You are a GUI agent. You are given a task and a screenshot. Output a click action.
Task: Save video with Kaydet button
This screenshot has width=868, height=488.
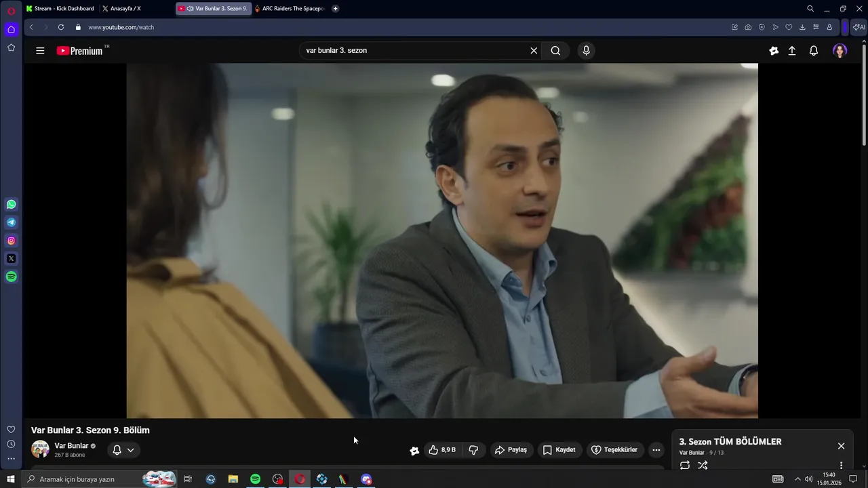tap(559, 450)
